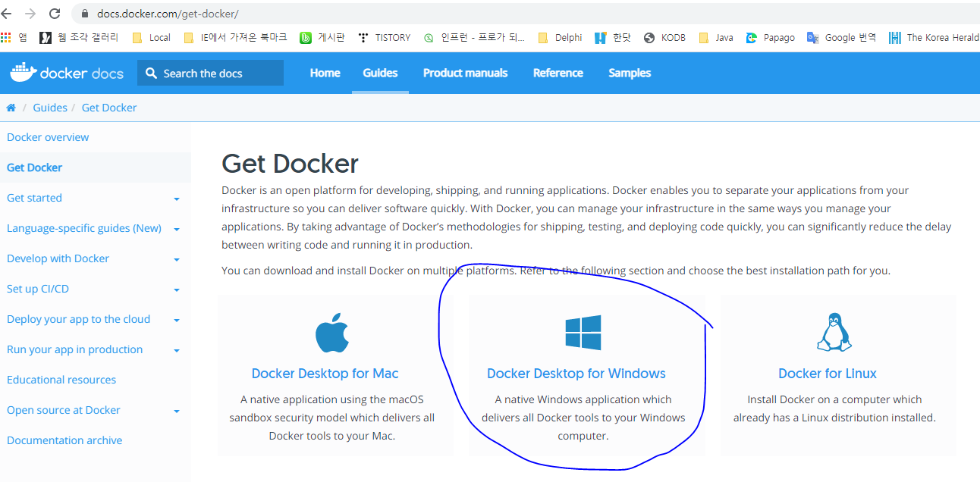Open the apps grid icon in the bookmarks bar
This screenshot has width=980, height=482.
click(x=6, y=37)
